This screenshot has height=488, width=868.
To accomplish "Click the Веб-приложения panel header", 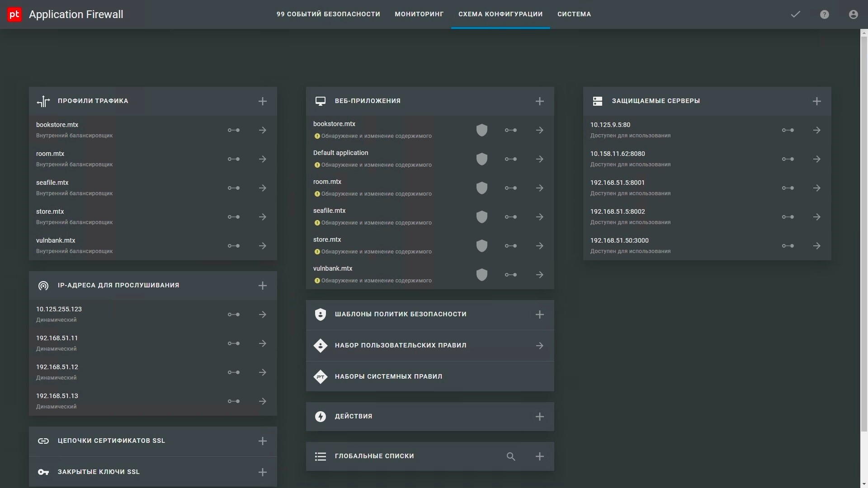I will (430, 101).
